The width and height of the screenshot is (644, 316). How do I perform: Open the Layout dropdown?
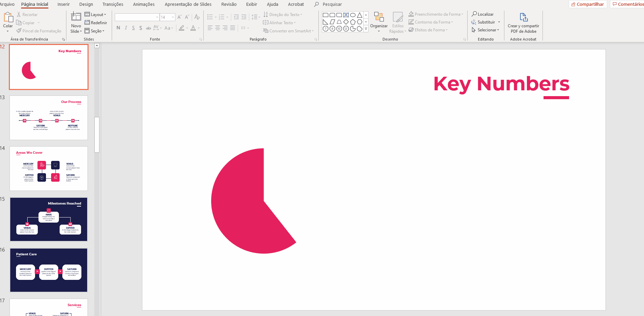[95, 15]
